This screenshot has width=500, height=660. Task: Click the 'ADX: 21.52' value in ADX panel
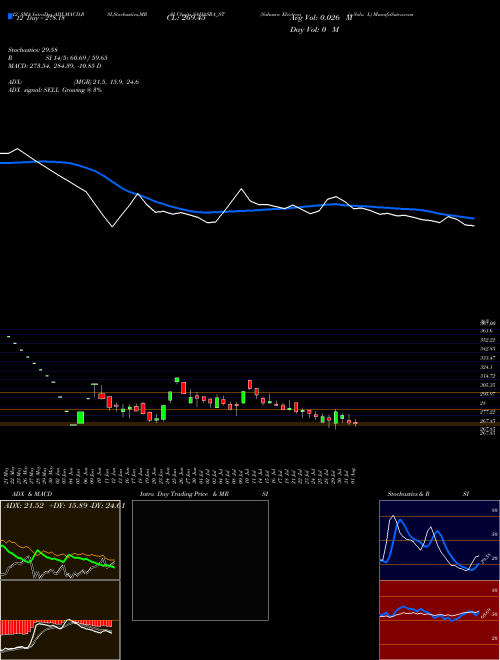click(24, 506)
